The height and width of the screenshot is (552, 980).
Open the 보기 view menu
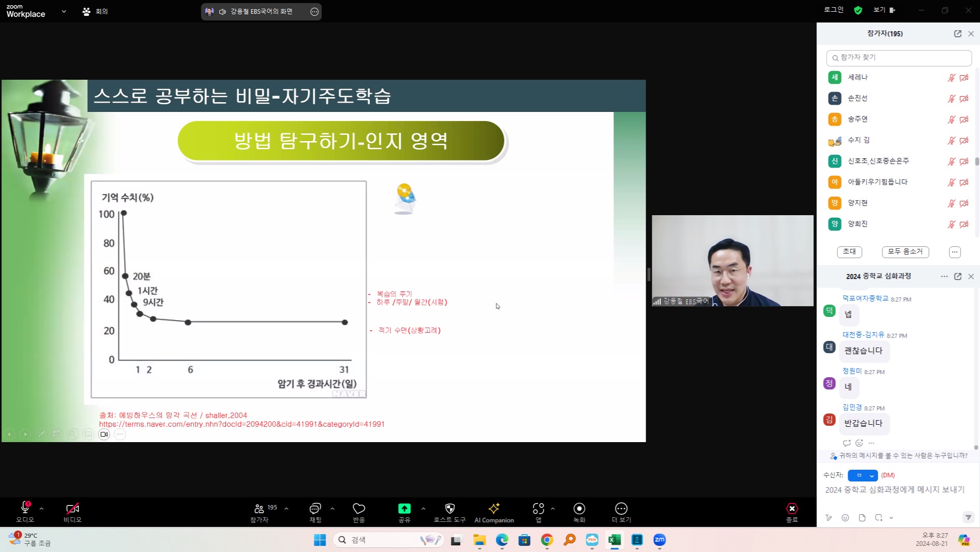point(884,10)
